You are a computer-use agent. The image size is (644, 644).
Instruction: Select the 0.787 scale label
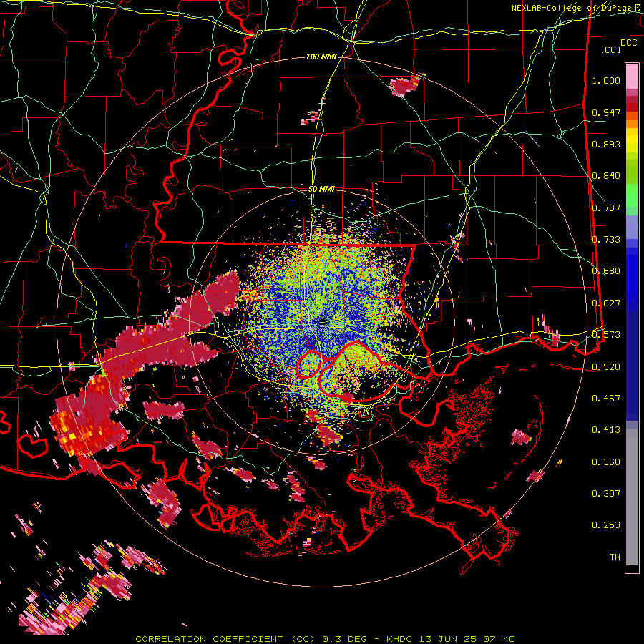(x=606, y=208)
